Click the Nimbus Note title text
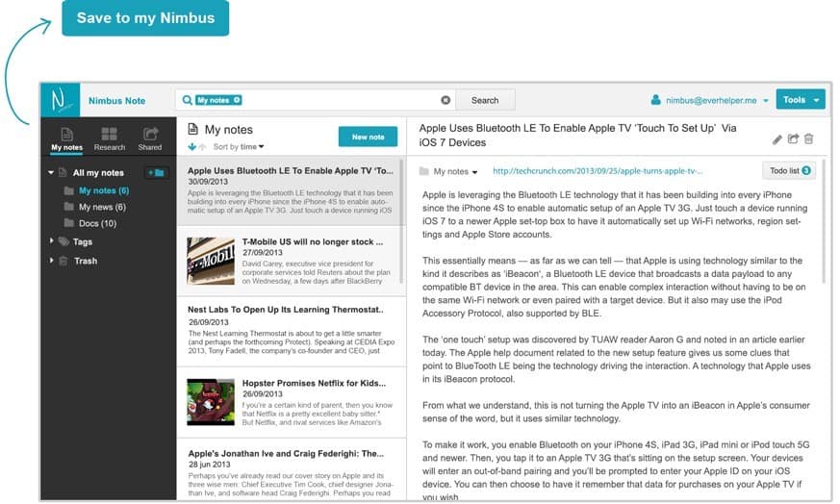This screenshot has width=840, height=504. [116, 101]
